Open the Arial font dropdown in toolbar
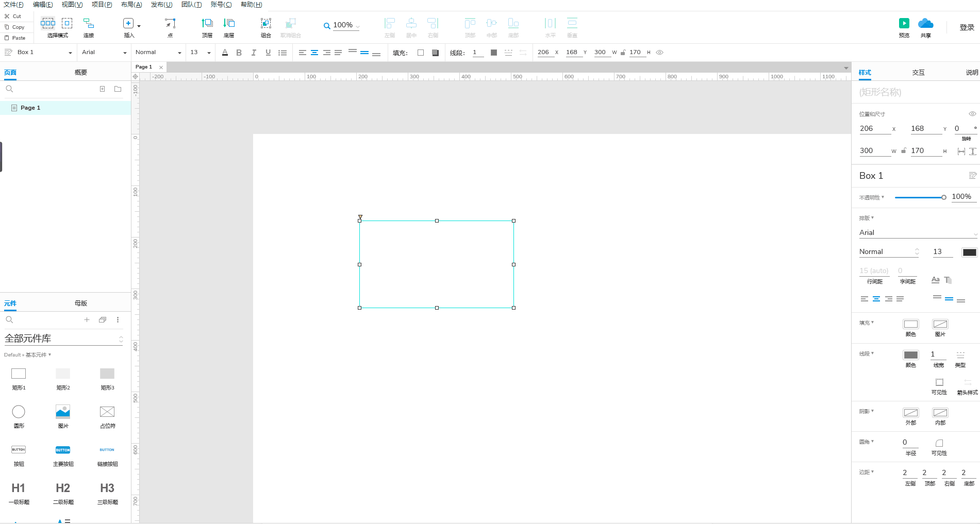980x524 pixels. coord(104,53)
